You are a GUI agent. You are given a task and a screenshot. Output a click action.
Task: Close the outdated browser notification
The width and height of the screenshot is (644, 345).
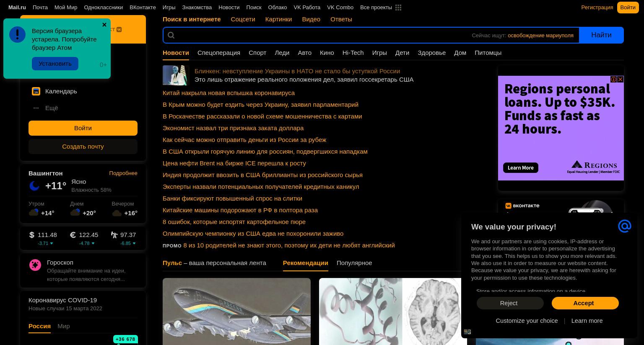(104, 25)
